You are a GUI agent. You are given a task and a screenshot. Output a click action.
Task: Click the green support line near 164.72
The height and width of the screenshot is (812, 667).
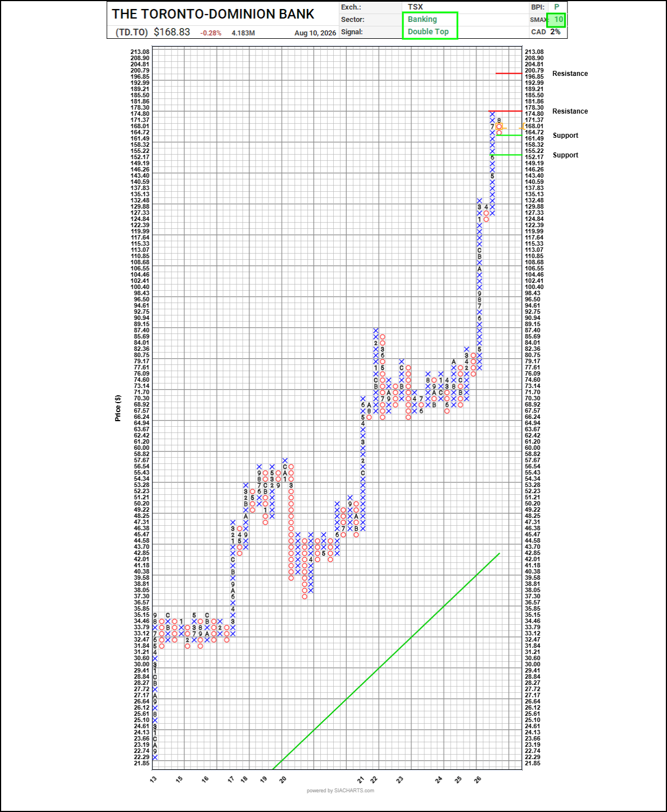click(509, 135)
